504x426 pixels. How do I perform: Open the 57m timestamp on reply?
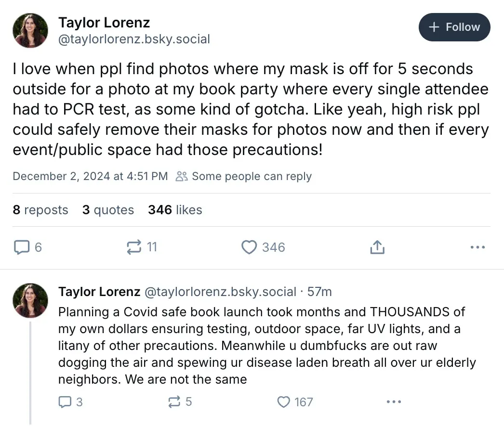pyautogui.click(x=319, y=292)
